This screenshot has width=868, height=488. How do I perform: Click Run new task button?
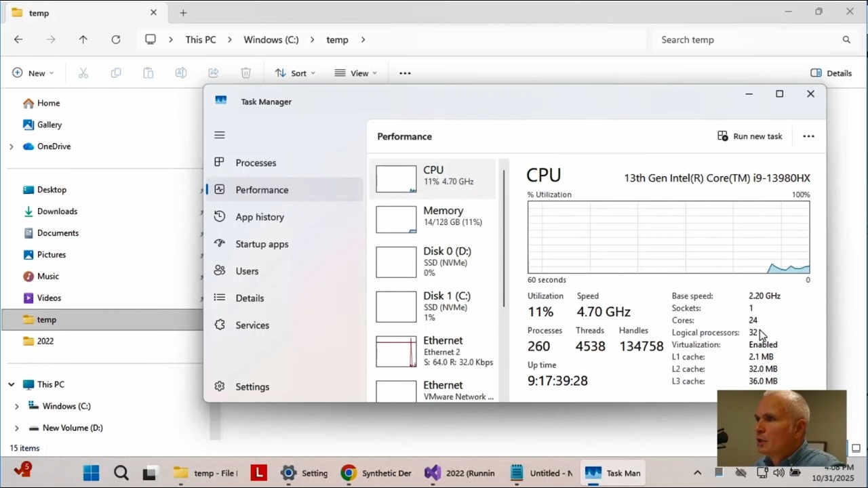coord(750,136)
